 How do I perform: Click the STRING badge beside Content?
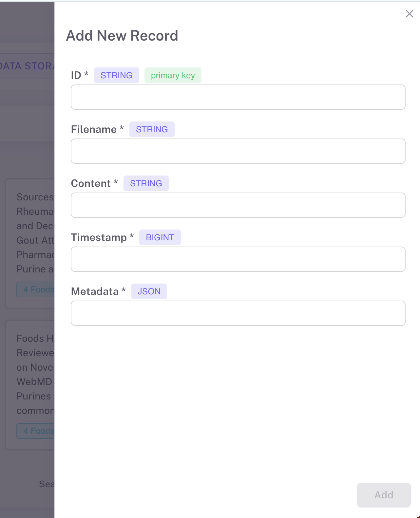point(146,183)
